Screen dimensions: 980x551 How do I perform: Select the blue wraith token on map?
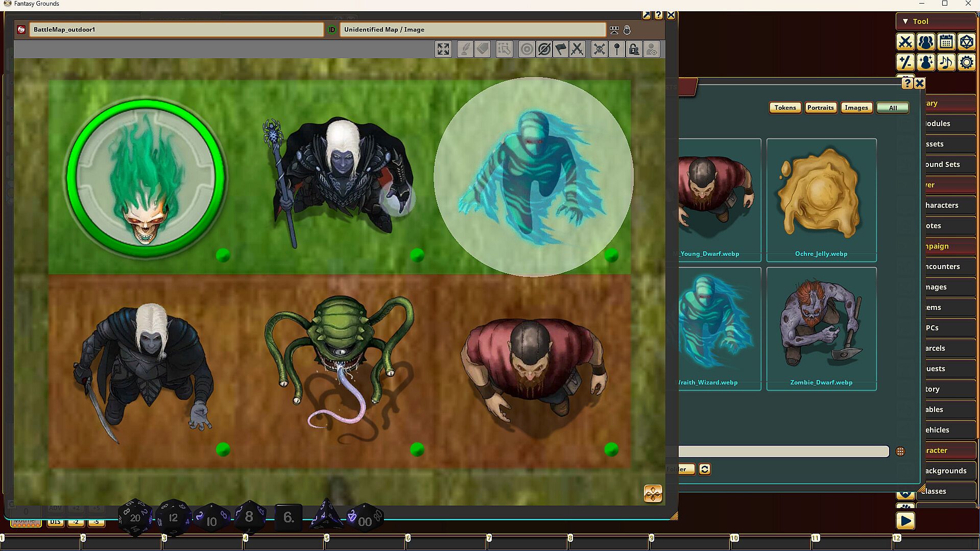533,177
